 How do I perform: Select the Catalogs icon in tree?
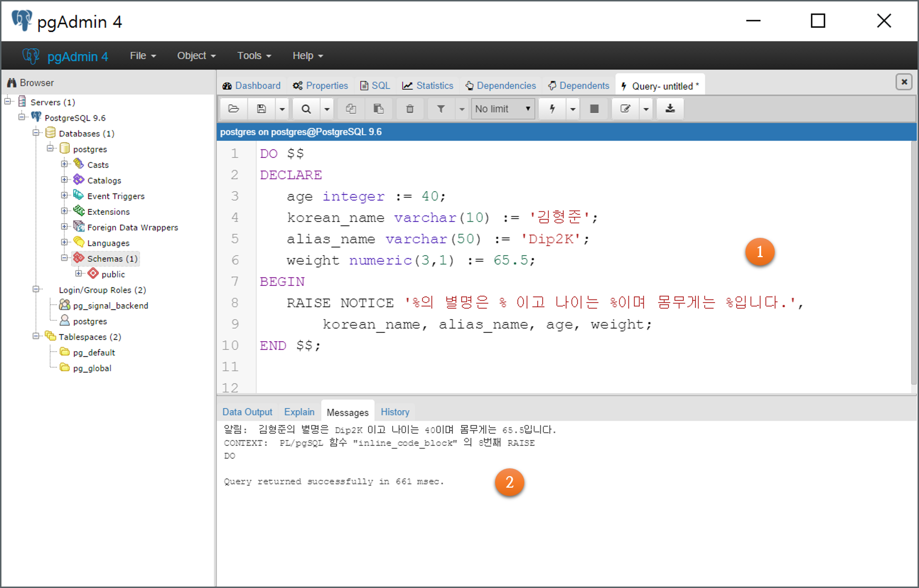tap(79, 179)
